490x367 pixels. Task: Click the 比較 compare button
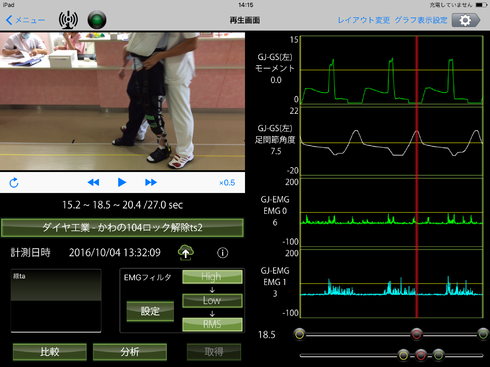pos(50,352)
